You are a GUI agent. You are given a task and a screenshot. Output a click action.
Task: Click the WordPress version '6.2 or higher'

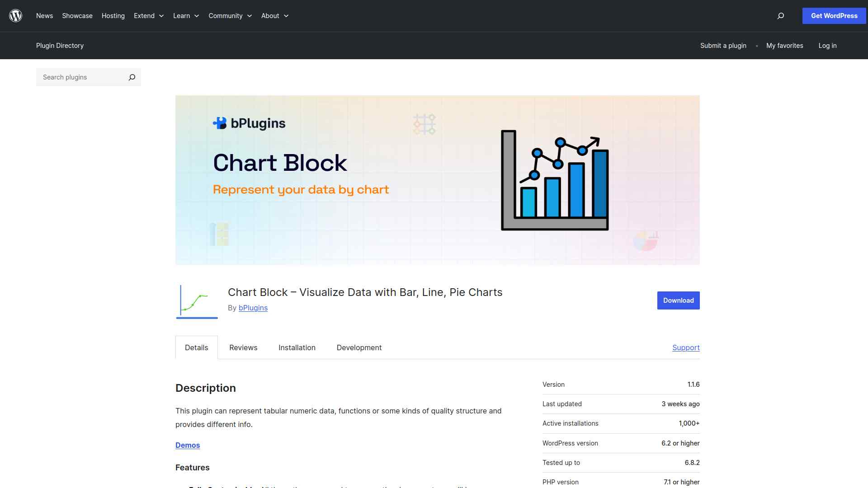point(680,443)
